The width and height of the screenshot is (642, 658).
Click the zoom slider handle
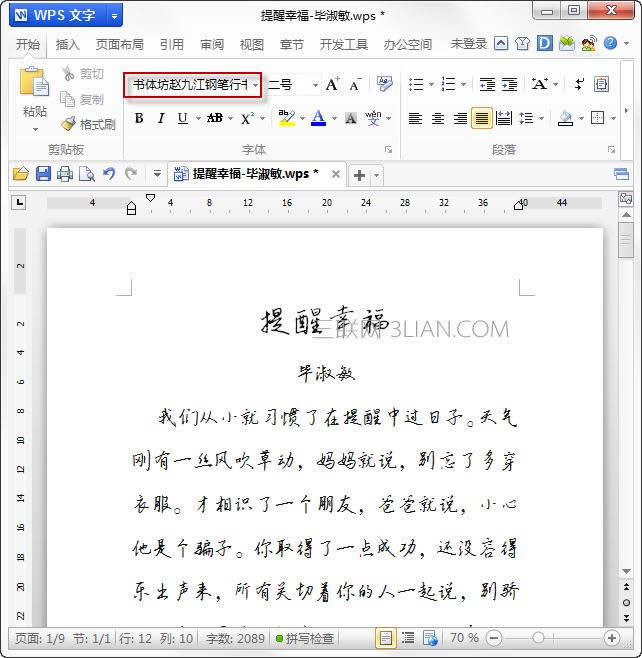(x=538, y=638)
